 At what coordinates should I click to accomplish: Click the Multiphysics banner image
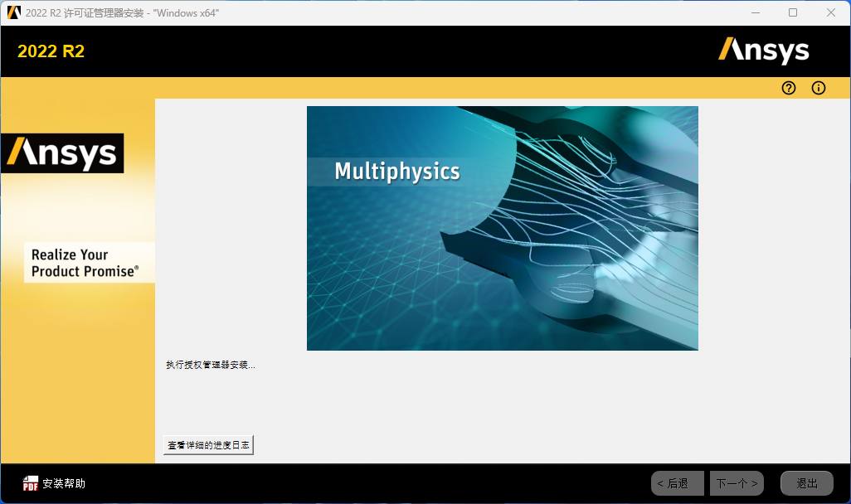[x=503, y=229]
